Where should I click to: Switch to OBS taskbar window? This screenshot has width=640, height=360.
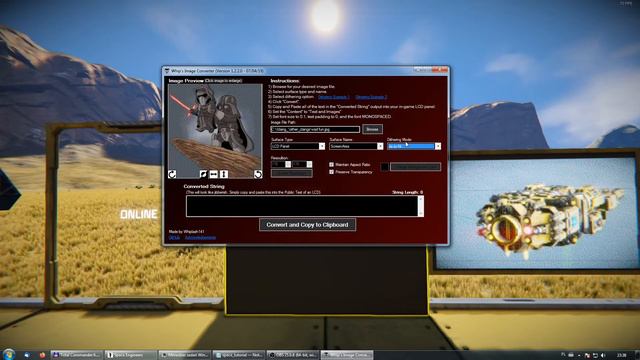293,355
